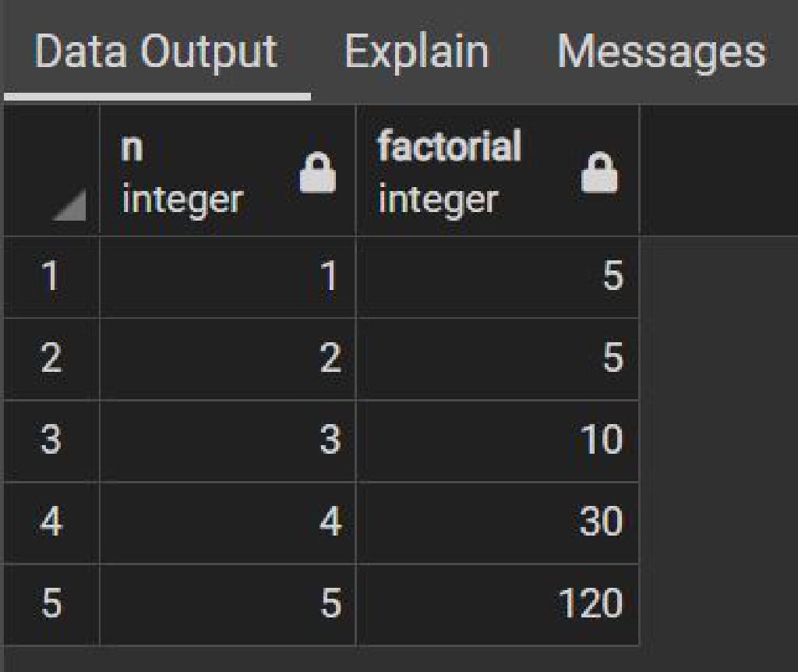798x672 pixels.
Task: Select row number 3 header
Action: click(51, 441)
